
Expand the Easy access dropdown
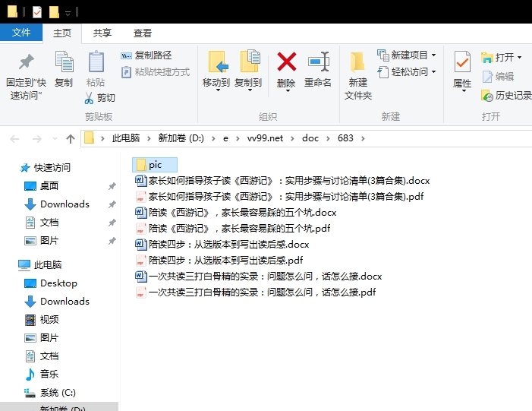433,72
